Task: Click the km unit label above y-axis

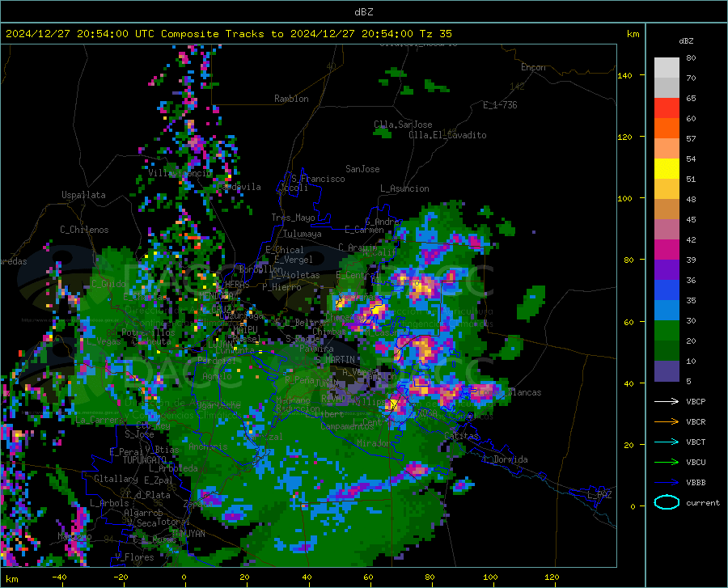Action: pos(633,34)
